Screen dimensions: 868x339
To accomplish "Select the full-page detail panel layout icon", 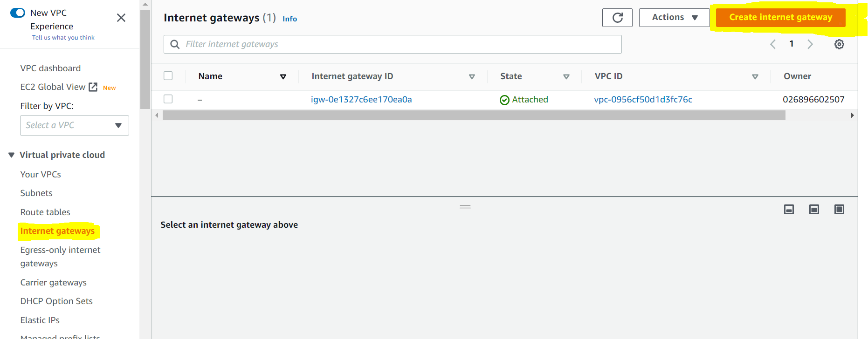I will click(839, 209).
